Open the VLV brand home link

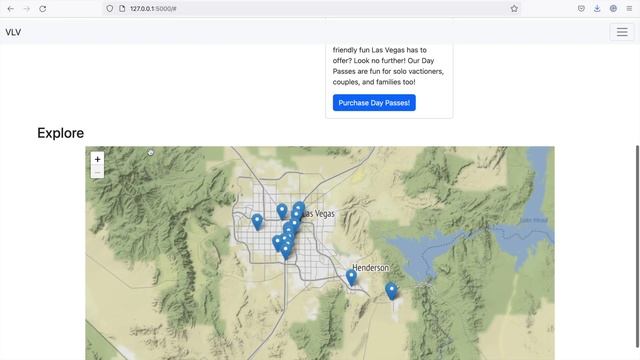(x=13, y=32)
